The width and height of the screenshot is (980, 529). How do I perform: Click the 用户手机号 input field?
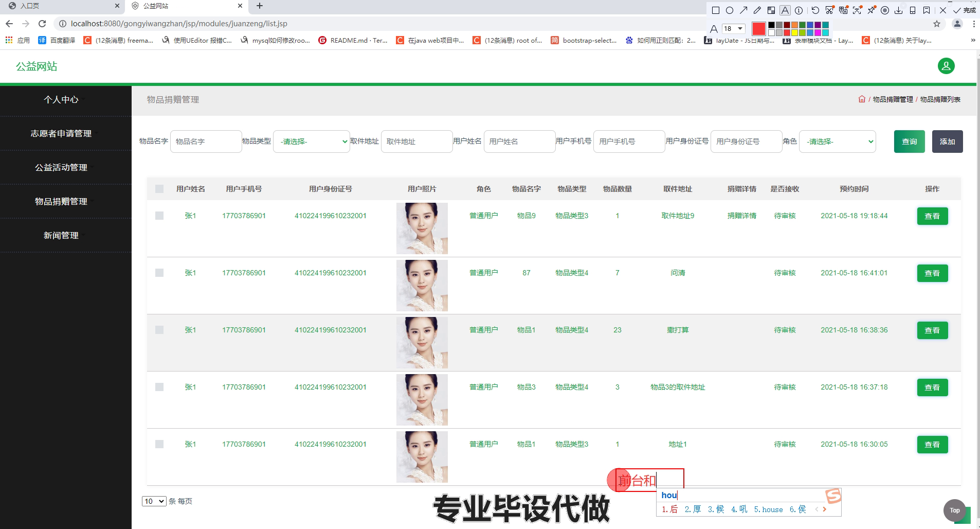tap(629, 142)
